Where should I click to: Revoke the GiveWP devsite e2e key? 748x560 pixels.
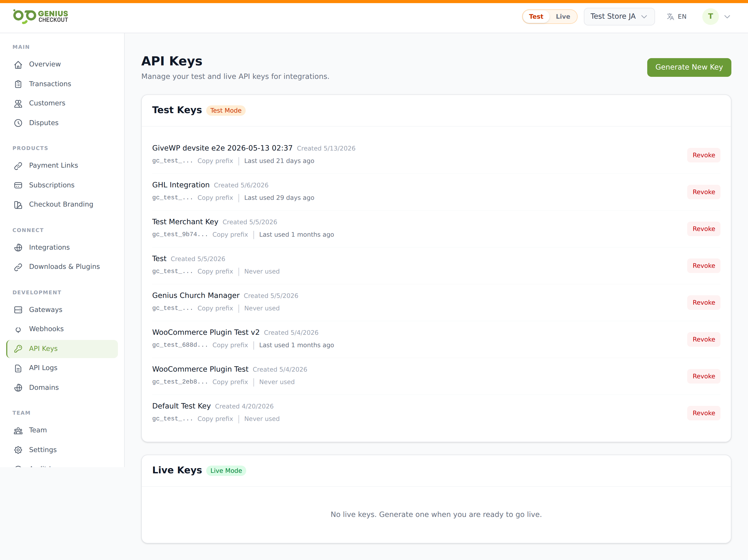(x=704, y=155)
